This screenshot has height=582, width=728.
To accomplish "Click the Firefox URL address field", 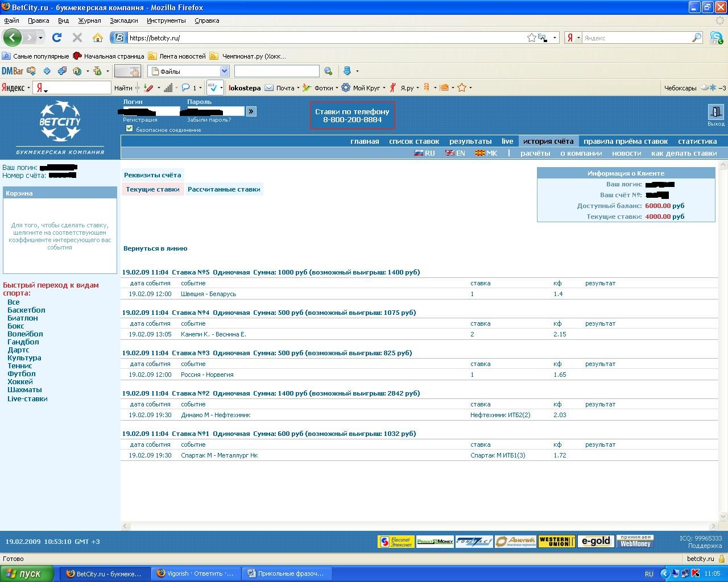I will [x=324, y=38].
